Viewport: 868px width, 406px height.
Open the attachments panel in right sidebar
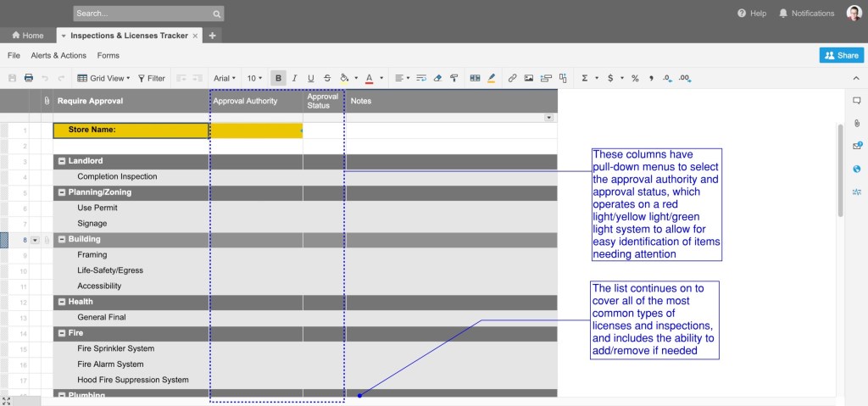857,123
